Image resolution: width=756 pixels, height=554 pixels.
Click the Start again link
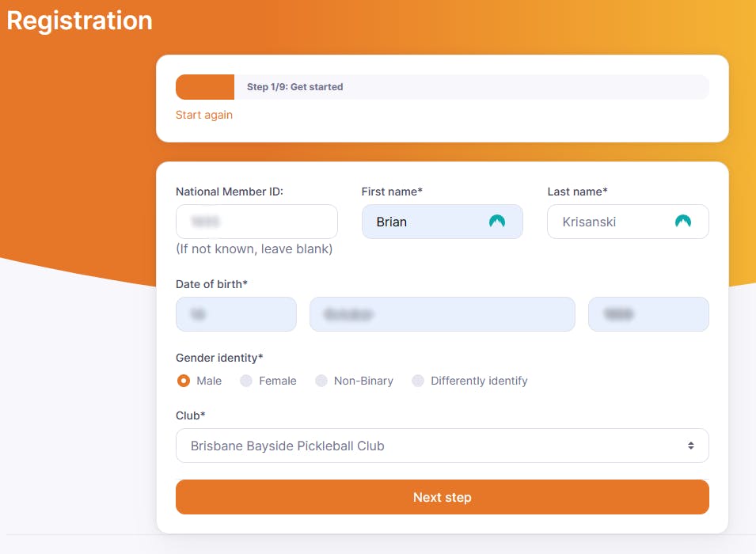click(204, 115)
